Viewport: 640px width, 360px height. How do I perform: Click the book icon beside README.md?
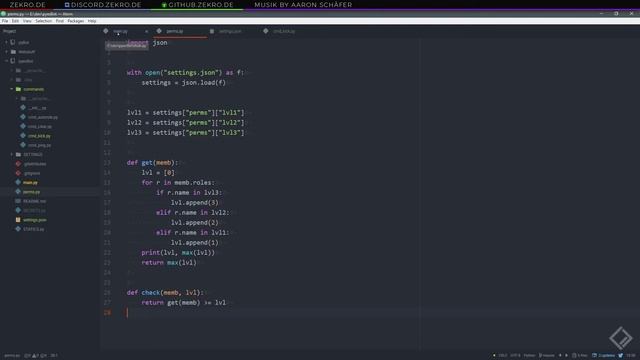[18, 201]
